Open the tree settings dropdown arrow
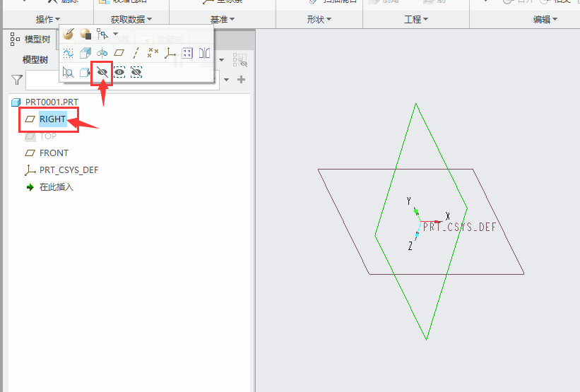Image resolution: width=580 pixels, height=392 pixels. 221,59
